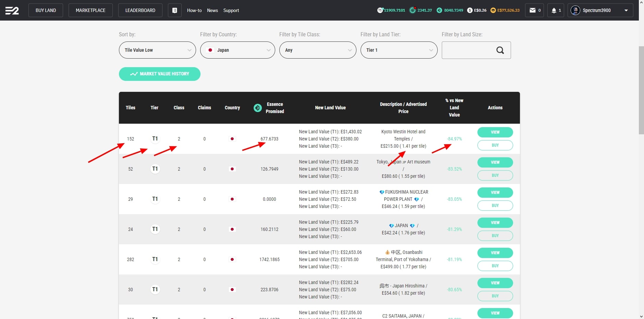Click the search magnifier in Land Size filter

click(500, 50)
